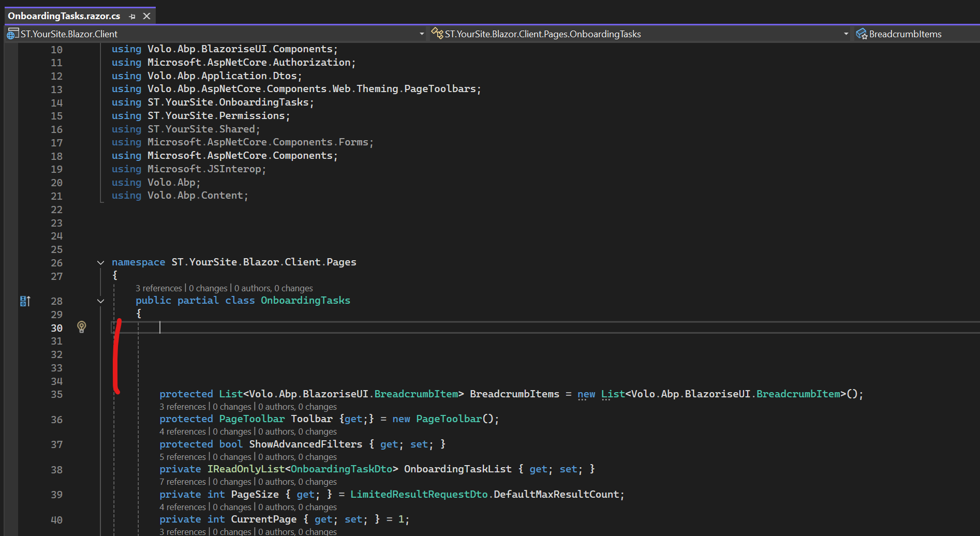Screen dimensions: 980x536
Task: Click the OnboardingTasks class name in code
Action: click(305, 301)
